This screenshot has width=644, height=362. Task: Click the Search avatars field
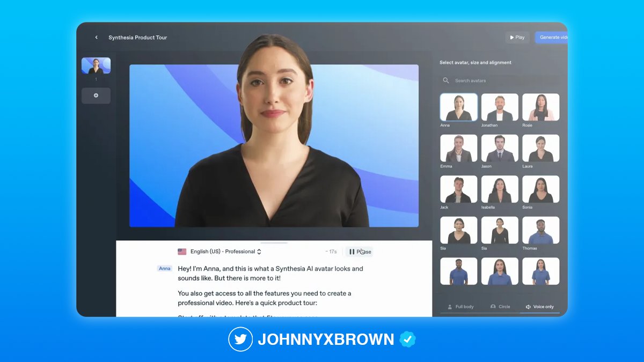click(499, 80)
